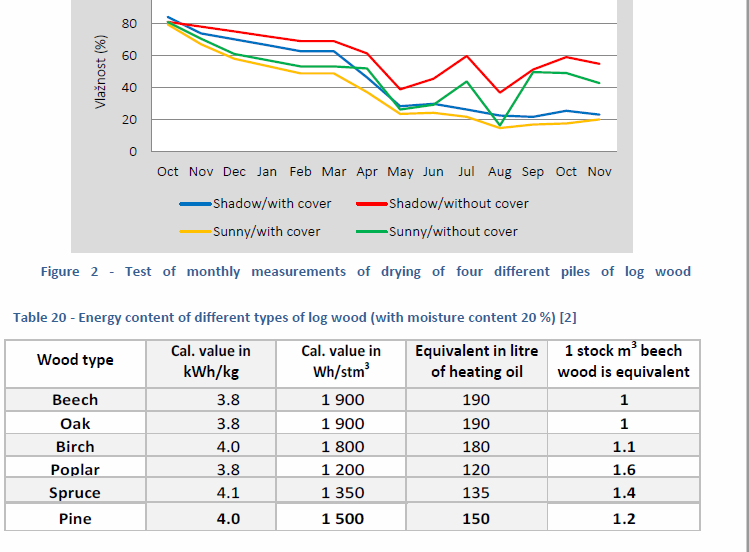749x552 pixels.
Task: Click Birch's "180" heating oil value
Action: click(477, 447)
